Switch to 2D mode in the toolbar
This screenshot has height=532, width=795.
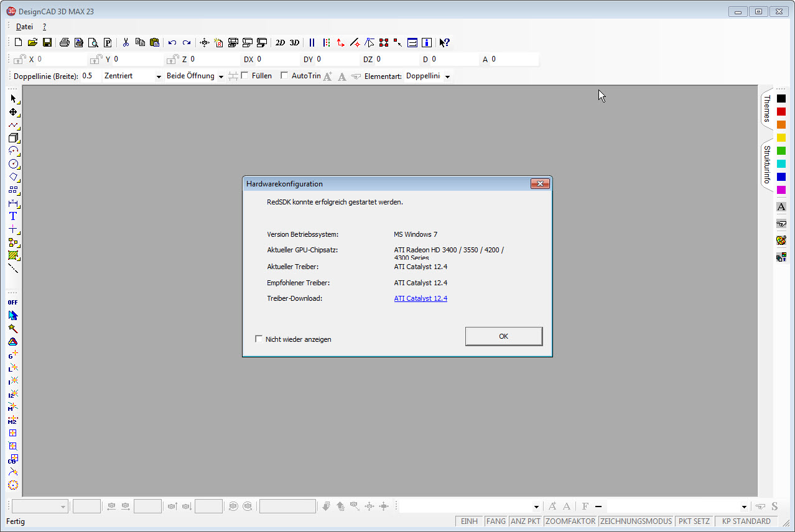click(x=279, y=42)
